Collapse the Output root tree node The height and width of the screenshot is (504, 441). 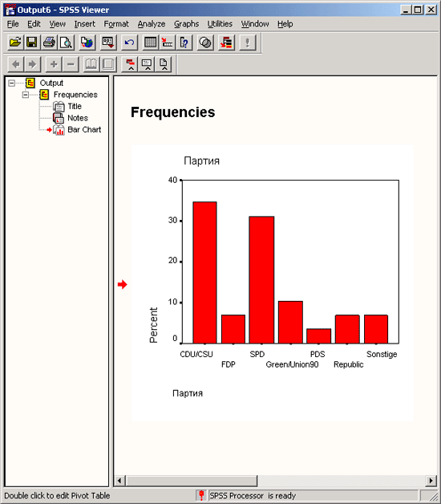[x=11, y=83]
